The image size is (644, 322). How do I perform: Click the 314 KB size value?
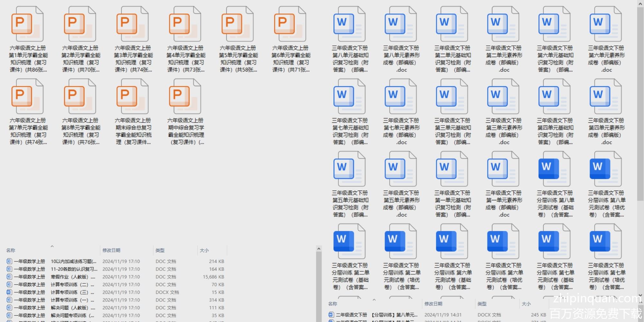pos(217,300)
